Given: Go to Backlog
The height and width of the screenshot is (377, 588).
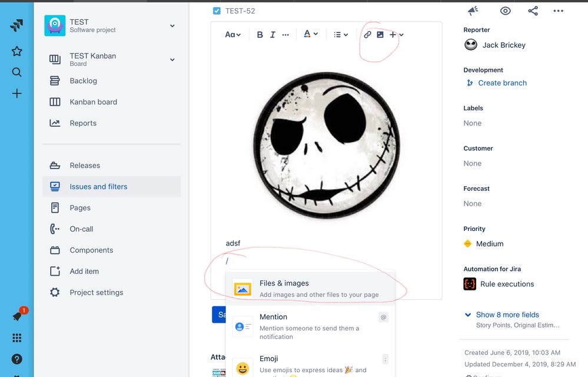Looking at the screenshot, I should [x=112, y=81].
